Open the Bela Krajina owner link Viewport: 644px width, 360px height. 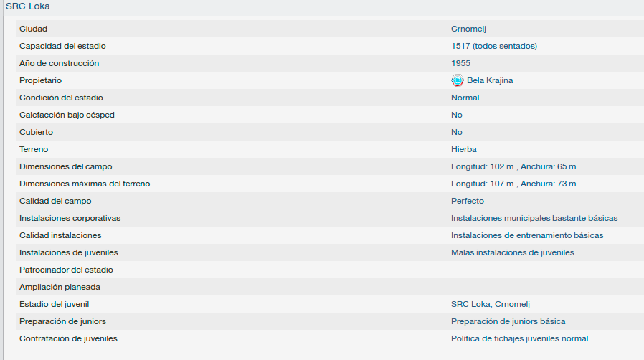pos(490,80)
